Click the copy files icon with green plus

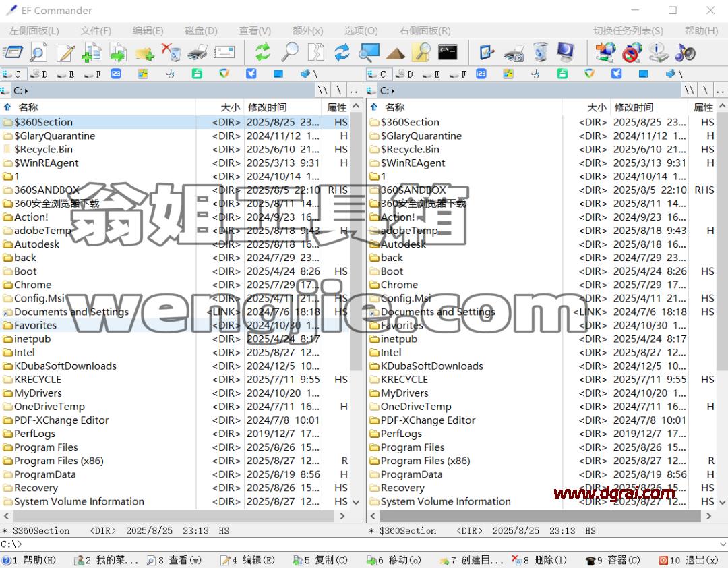[x=92, y=52]
